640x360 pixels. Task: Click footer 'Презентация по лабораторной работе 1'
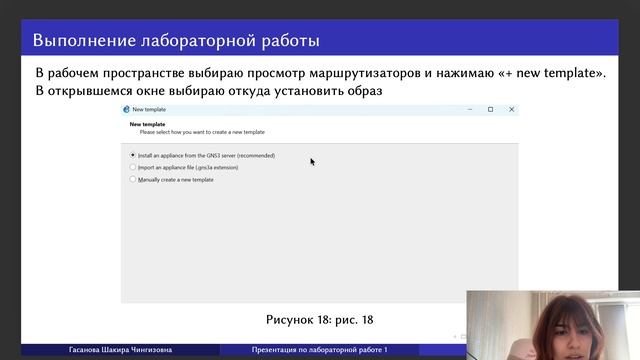coord(320,350)
